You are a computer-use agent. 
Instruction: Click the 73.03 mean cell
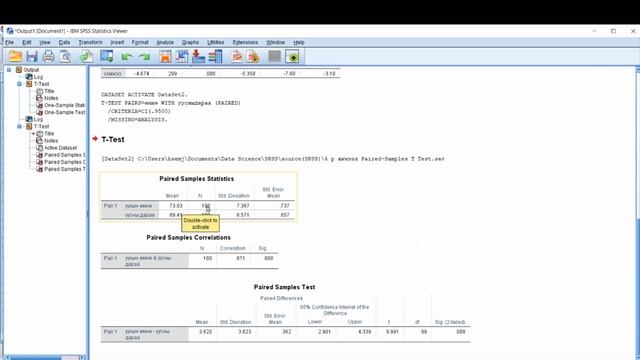click(176, 206)
